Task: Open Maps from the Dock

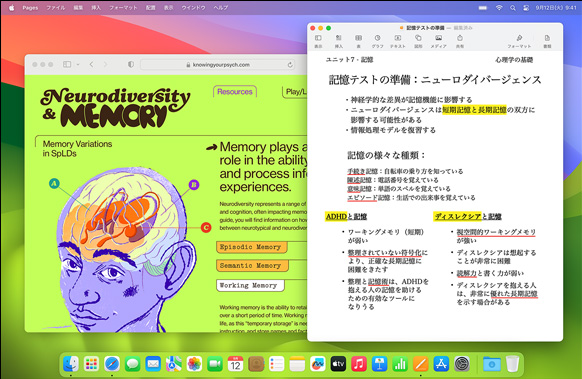Action: click(x=174, y=364)
